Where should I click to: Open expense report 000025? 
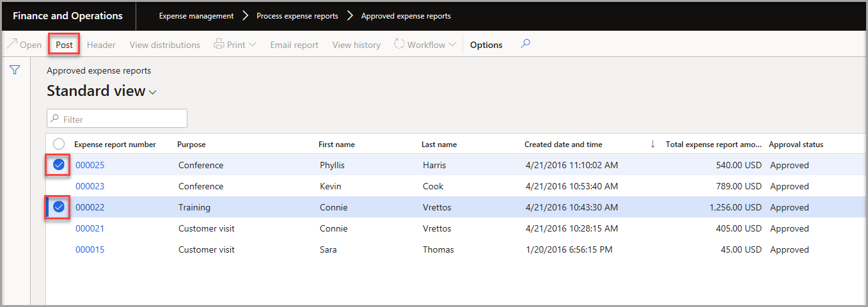pyautogui.click(x=90, y=165)
